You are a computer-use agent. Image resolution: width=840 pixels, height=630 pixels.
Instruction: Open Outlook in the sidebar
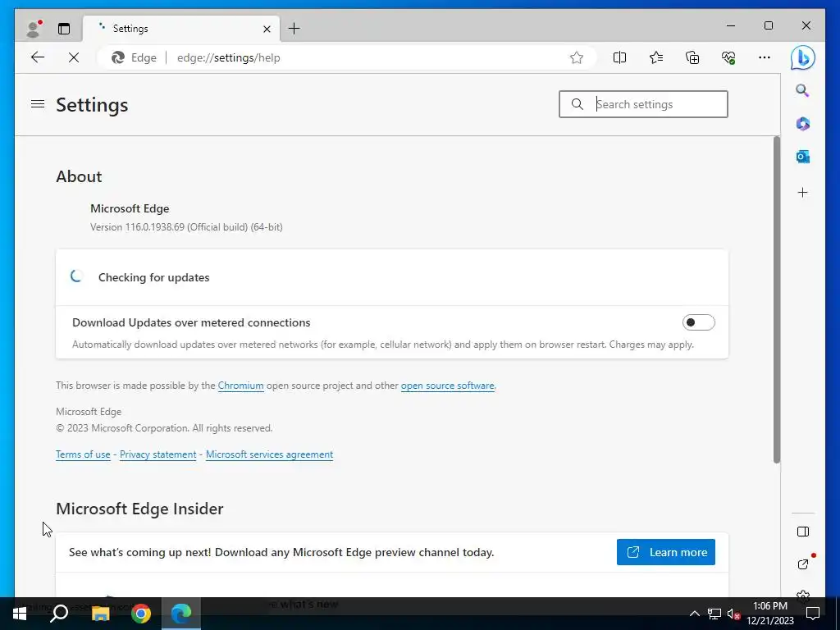pos(802,157)
